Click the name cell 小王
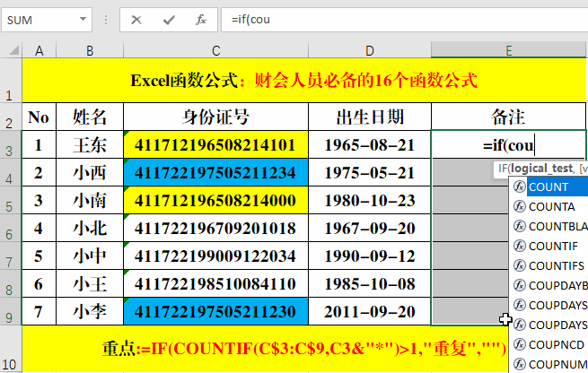588x373 pixels. (90, 283)
